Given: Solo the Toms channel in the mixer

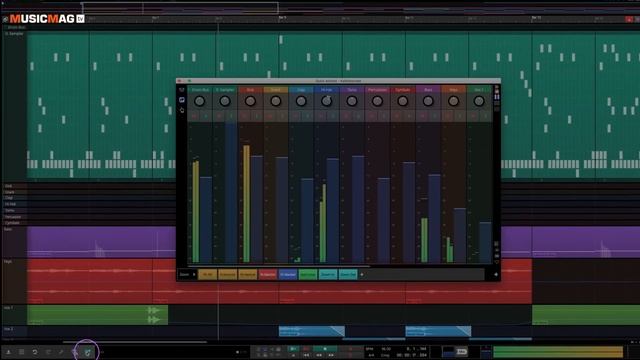Looking at the screenshot, I should 358,116.
